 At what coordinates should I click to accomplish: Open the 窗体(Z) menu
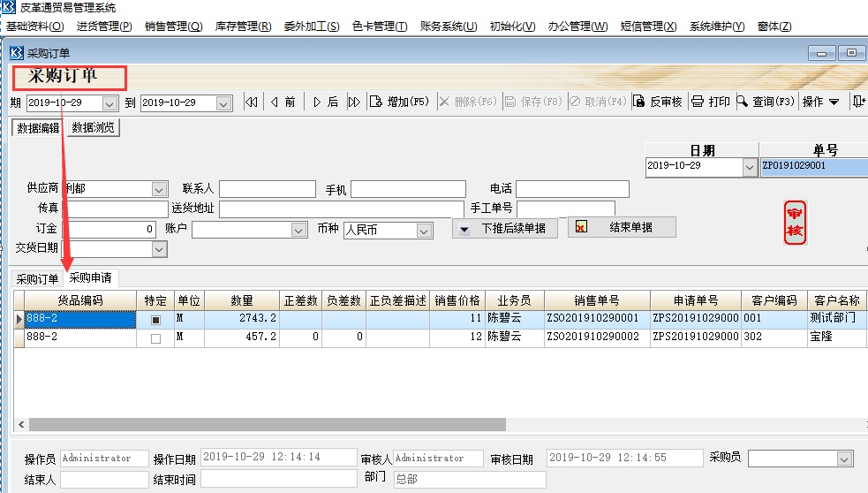[x=774, y=26]
